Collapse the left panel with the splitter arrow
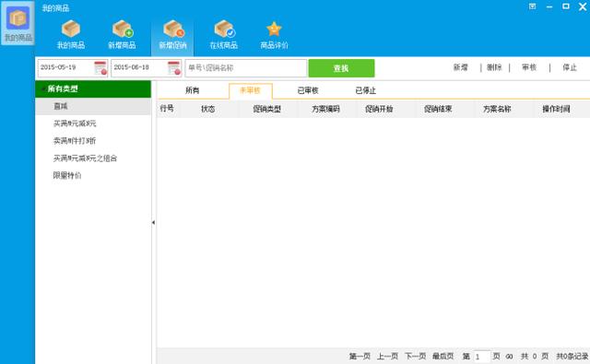 (x=153, y=222)
